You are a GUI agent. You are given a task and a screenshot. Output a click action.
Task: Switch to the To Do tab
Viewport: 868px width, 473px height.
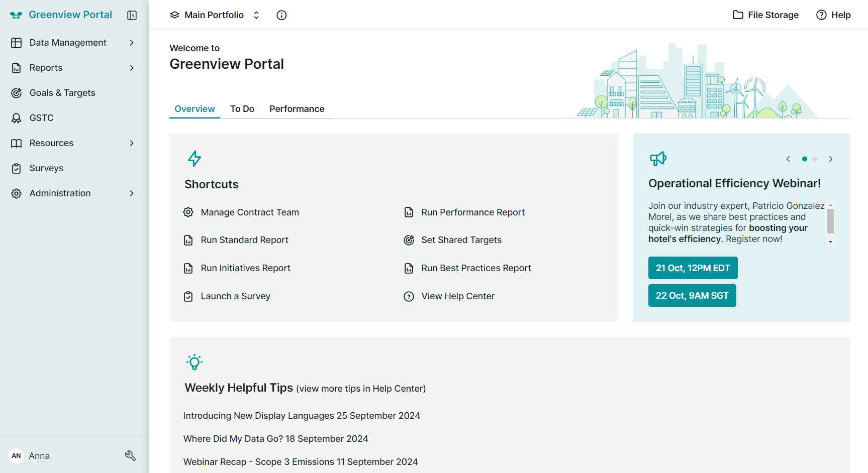point(242,109)
